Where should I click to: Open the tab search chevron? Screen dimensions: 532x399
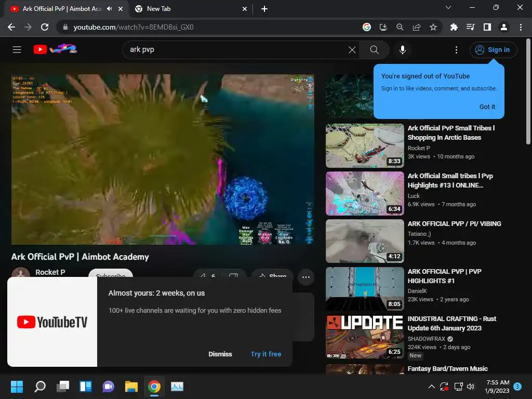(x=448, y=7)
